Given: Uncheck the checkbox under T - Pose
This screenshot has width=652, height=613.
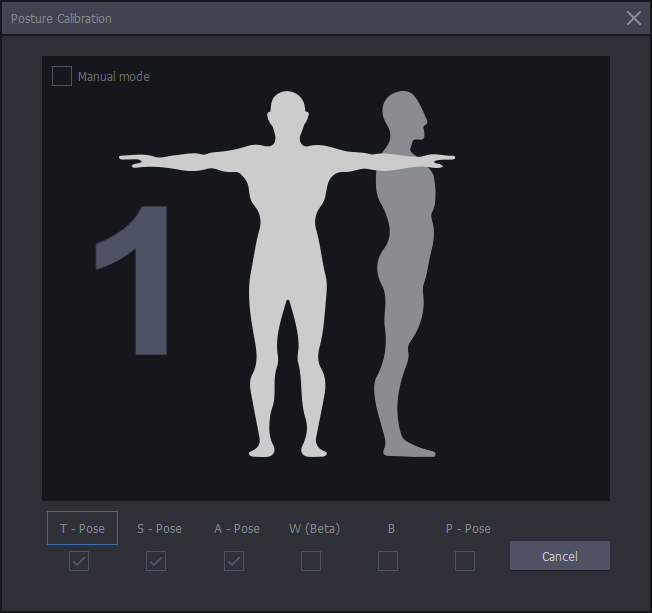Looking at the screenshot, I should [79, 561].
